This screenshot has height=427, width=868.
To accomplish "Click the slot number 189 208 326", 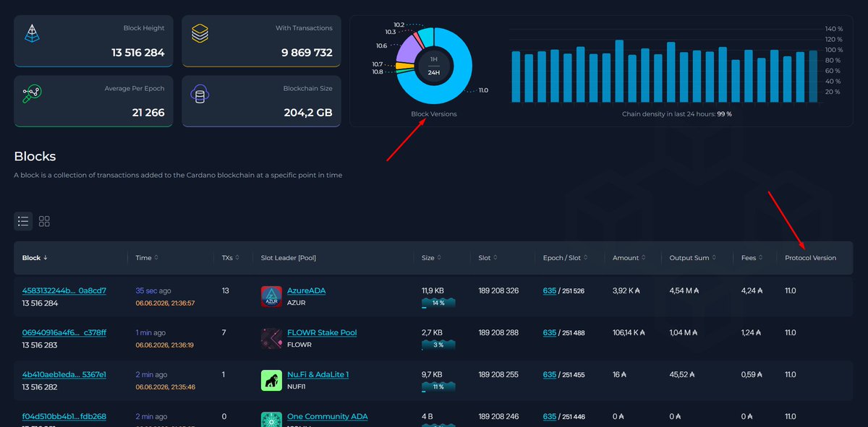I will pyautogui.click(x=498, y=290).
